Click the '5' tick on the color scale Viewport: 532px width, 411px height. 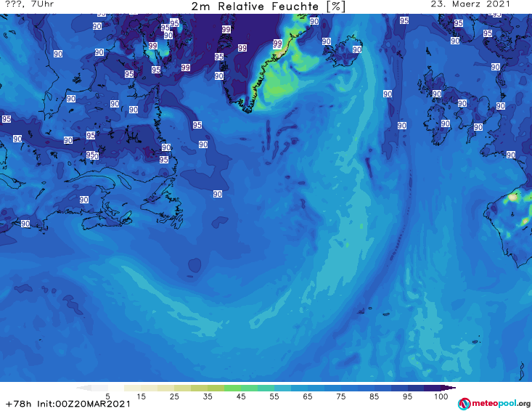click(x=107, y=396)
